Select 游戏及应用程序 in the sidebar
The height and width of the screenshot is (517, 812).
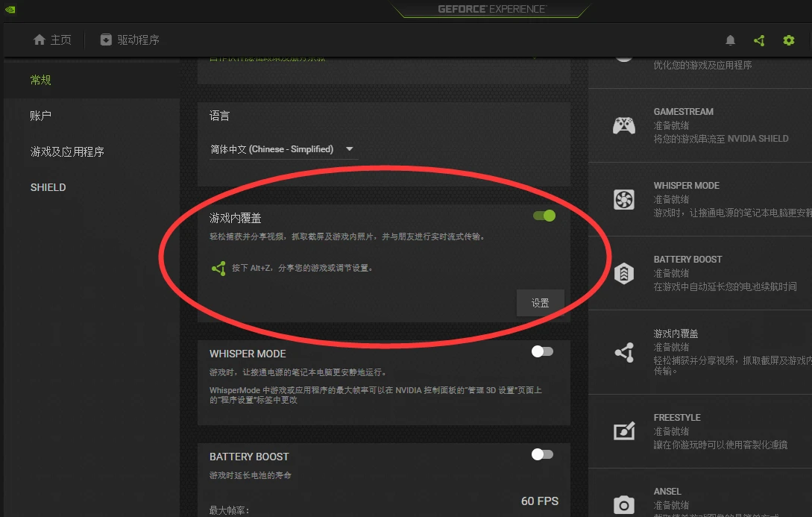tap(67, 151)
